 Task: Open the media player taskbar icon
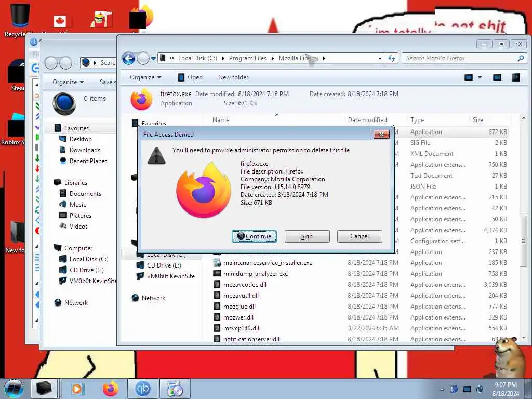pyautogui.click(x=77, y=389)
